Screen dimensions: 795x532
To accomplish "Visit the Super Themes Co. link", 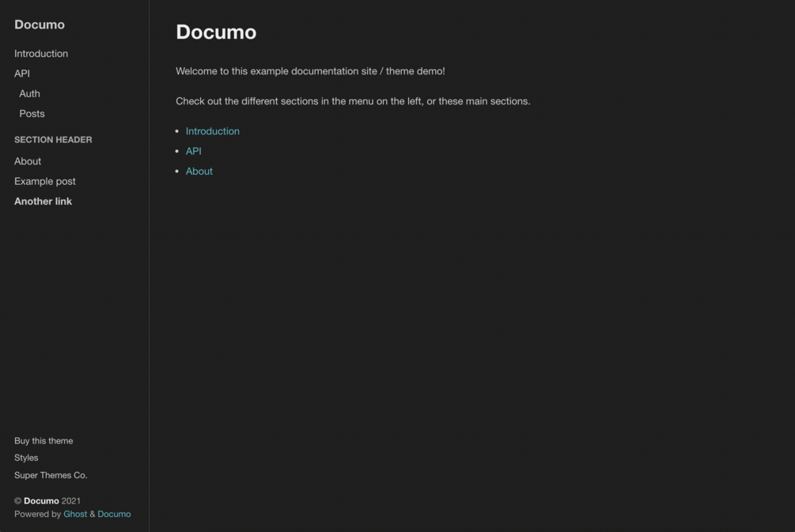I will 51,475.
